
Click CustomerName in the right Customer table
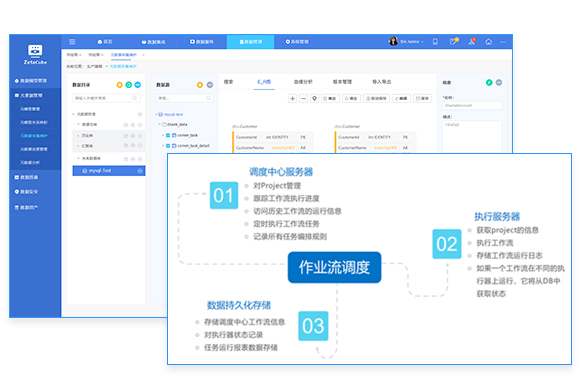(x=352, y=148)
